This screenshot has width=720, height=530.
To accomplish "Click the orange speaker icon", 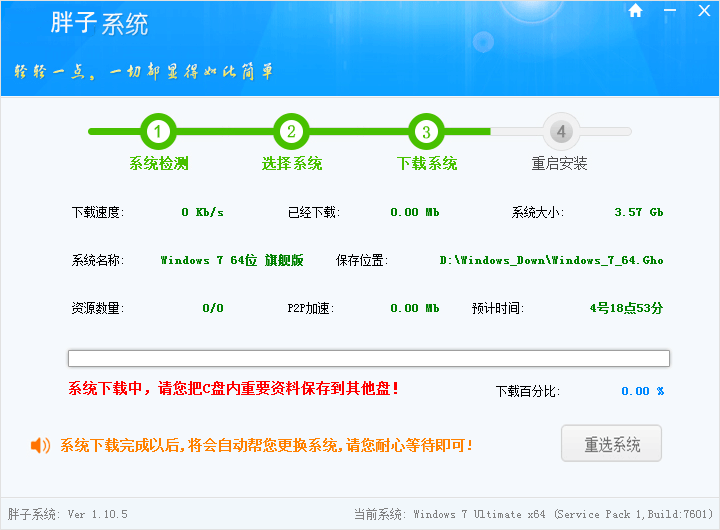I will [40, 445].
